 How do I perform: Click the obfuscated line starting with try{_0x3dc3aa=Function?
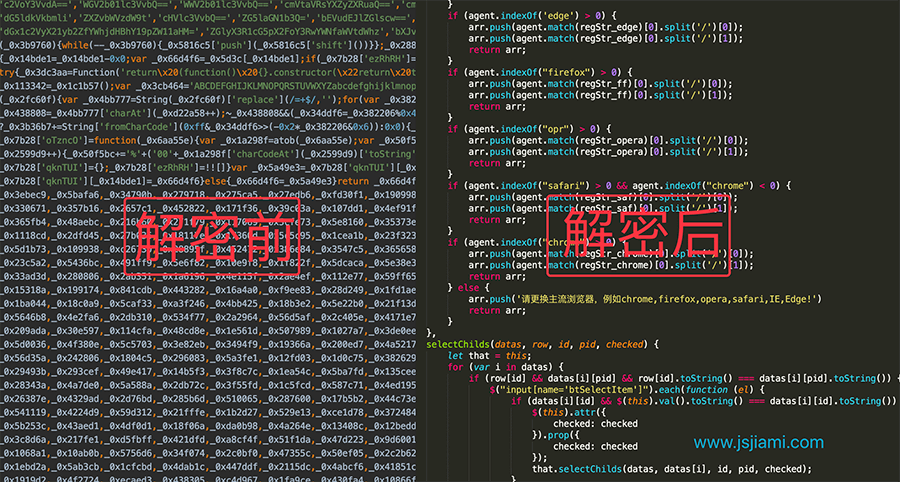[x=208, y=72]
